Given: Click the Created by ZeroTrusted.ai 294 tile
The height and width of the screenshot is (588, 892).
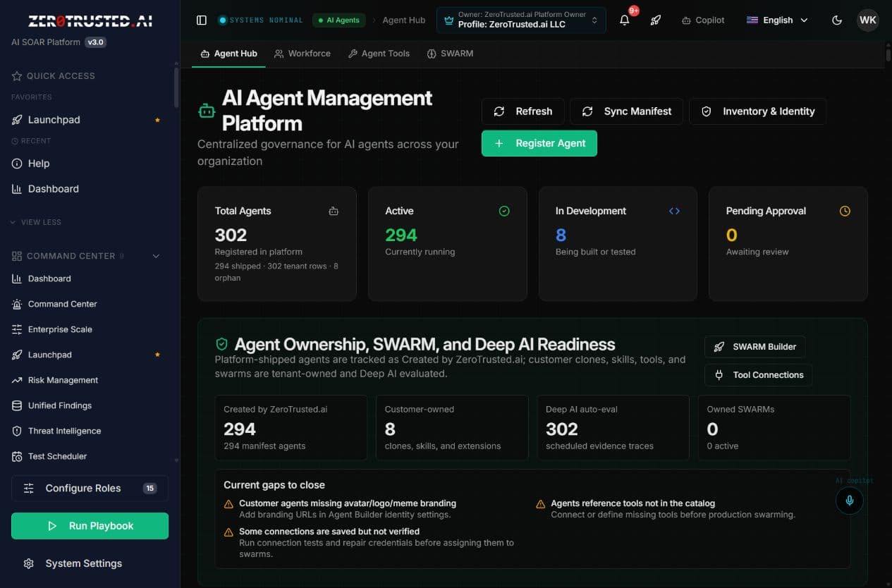Looking at the screenshot, I should point(291,428).
